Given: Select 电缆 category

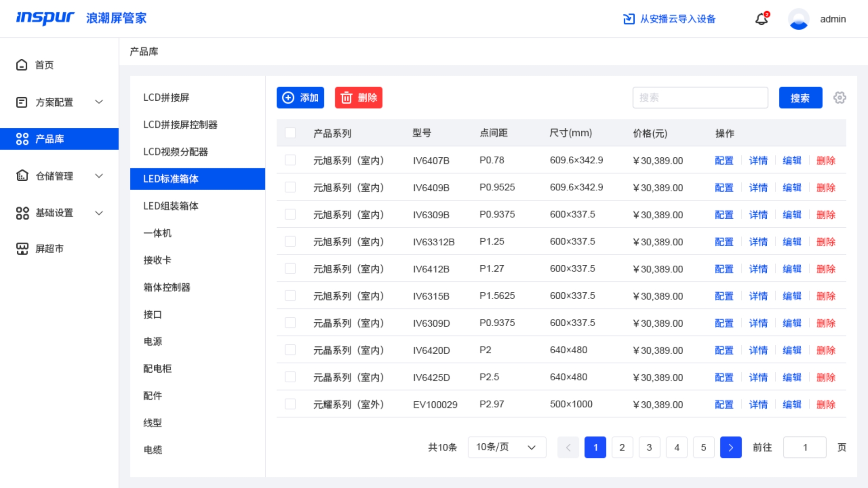Looking at the screenshot, I should tap(198, 450).
